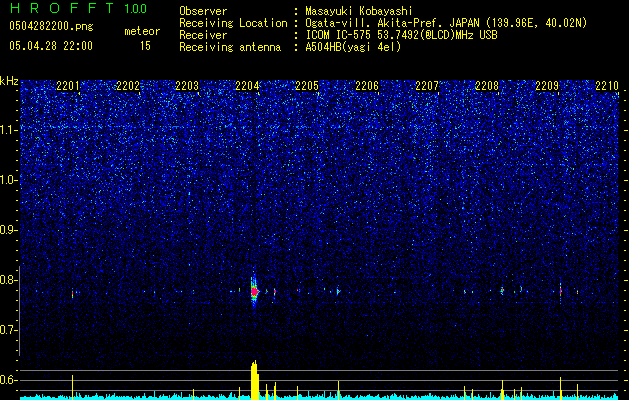Click the A504HB(yagi 4el) antenna text
Image resolution: width=629 pixels, height=400 pixels.
pyautogui.click(x=353, y=47)
